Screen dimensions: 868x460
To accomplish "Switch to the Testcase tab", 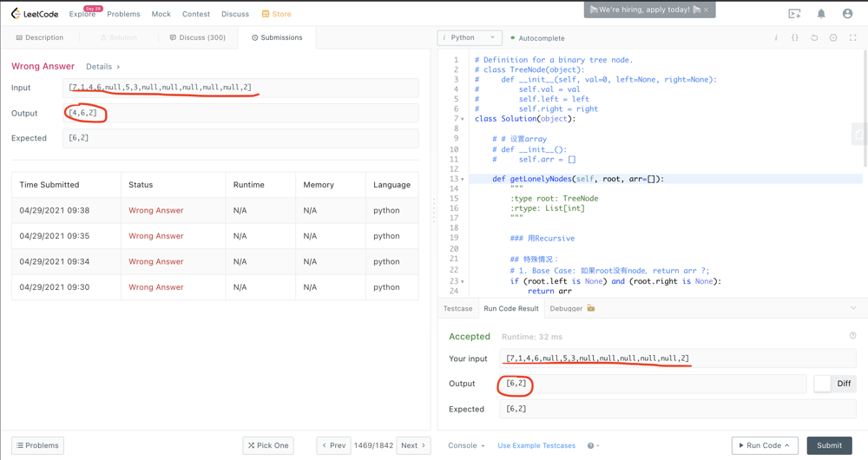I will click(x=457, y=308).
